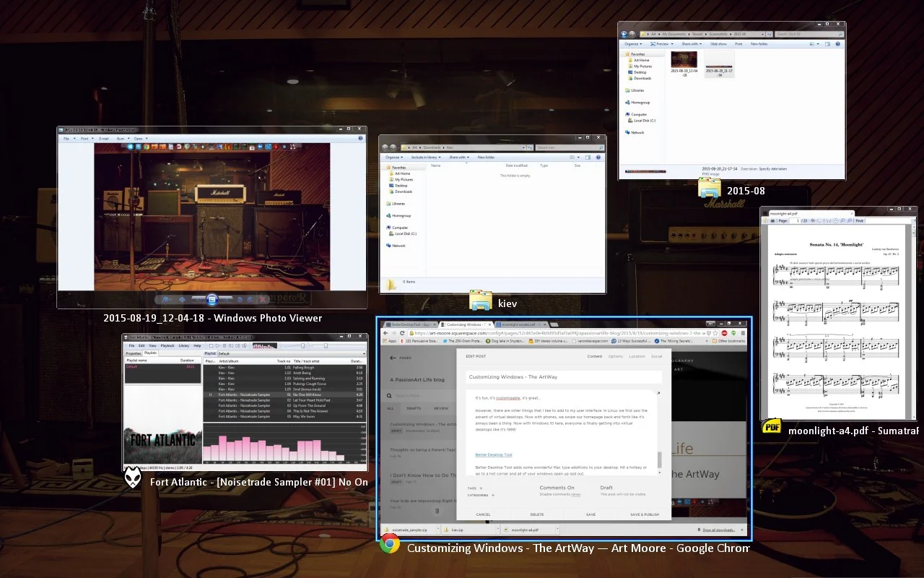Toggle preview pane icon in kiev Explorer window
Image resolution: width=924 pixels, height=578 pixels.
588,157
